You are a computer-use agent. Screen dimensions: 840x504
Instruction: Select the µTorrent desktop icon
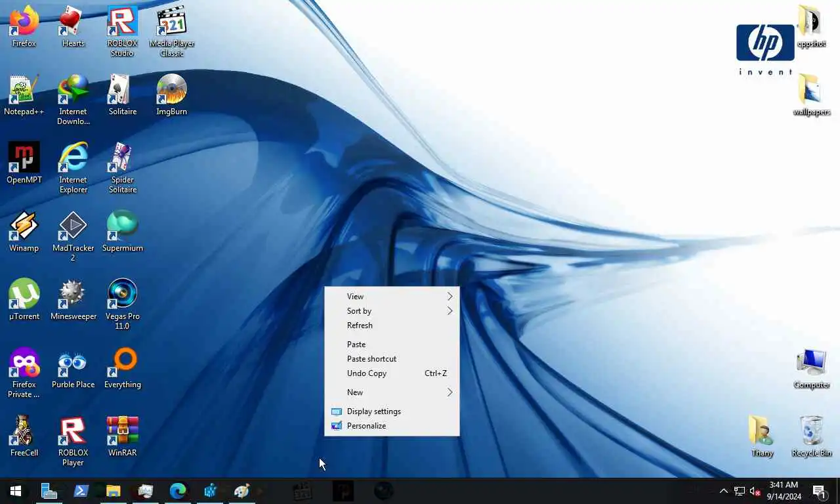[x=24, y=301]
